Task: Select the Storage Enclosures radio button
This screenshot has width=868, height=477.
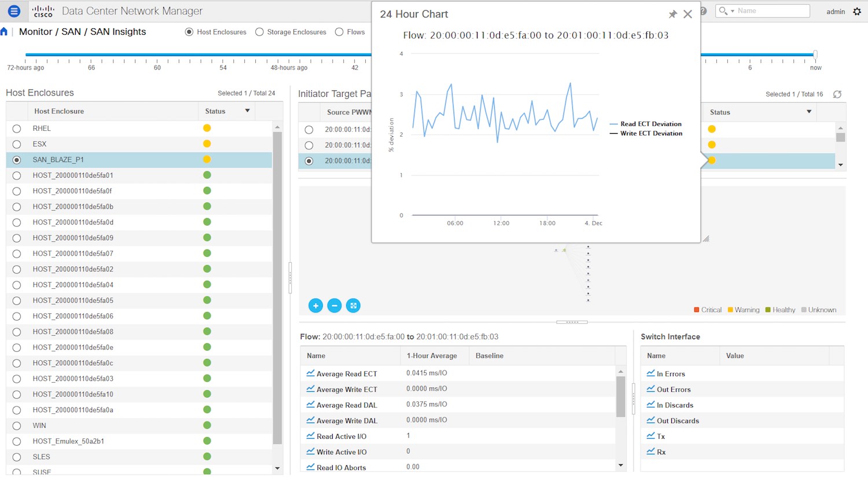Action: tap(259, 32)
